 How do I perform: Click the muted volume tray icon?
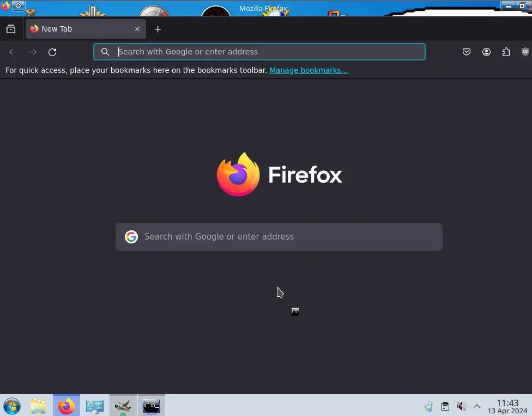[461, 406]
